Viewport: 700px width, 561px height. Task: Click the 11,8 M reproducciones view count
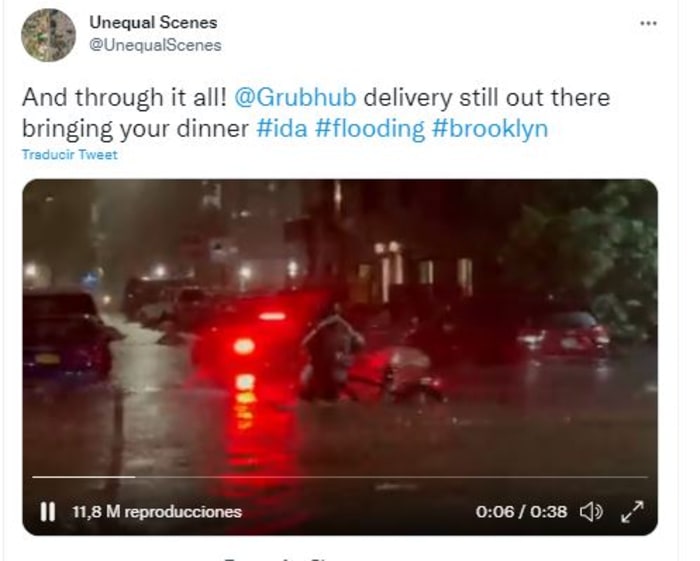tap(157, 511)
